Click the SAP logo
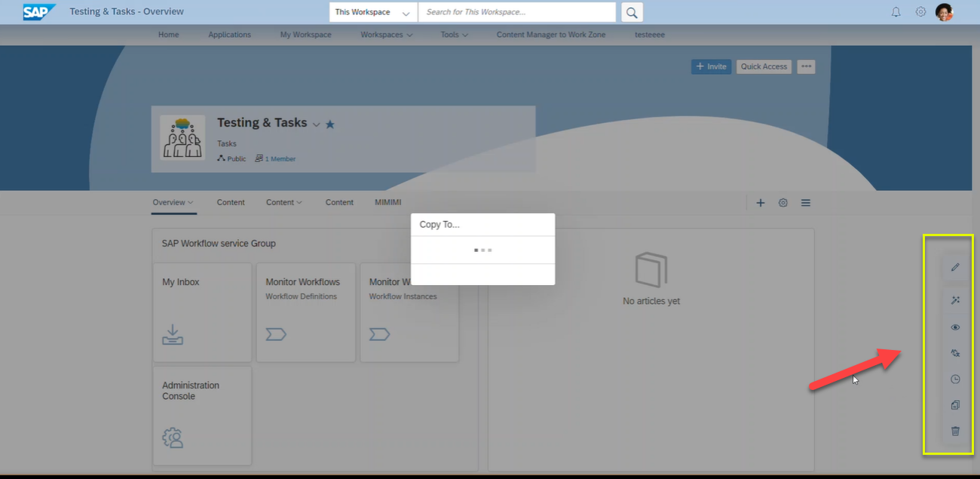The width and height of the screenshot is (980, 479). tap(39, 12)
